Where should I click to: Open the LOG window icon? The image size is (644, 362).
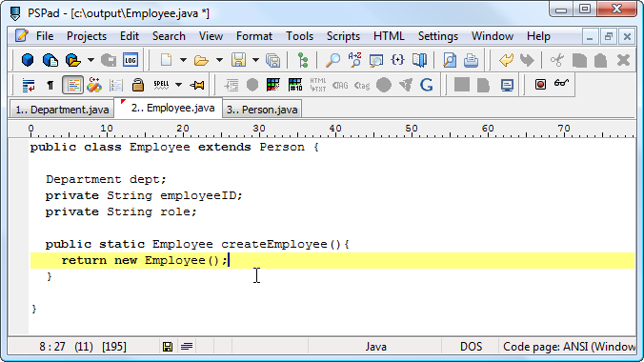point(131,60)
